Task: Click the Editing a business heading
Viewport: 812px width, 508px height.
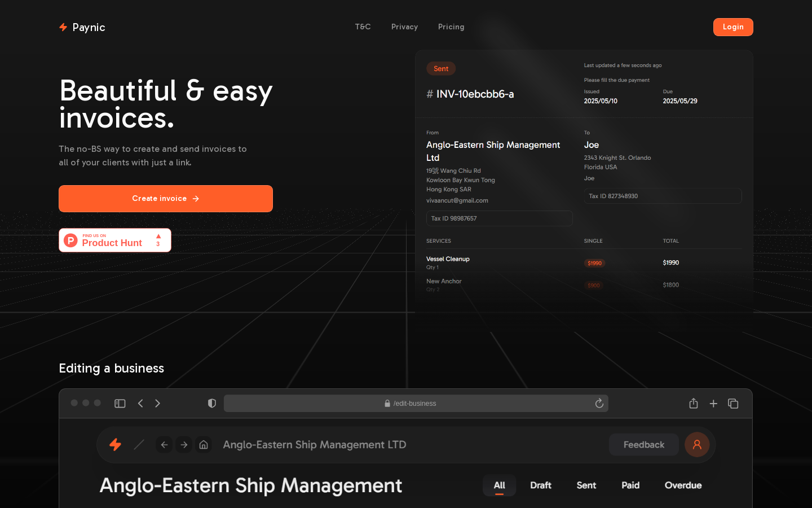Action: (x=112, y=369)
